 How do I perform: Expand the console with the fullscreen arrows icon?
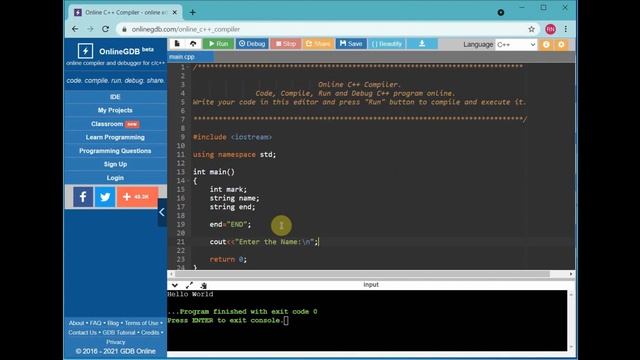click(x=189, y=285)
